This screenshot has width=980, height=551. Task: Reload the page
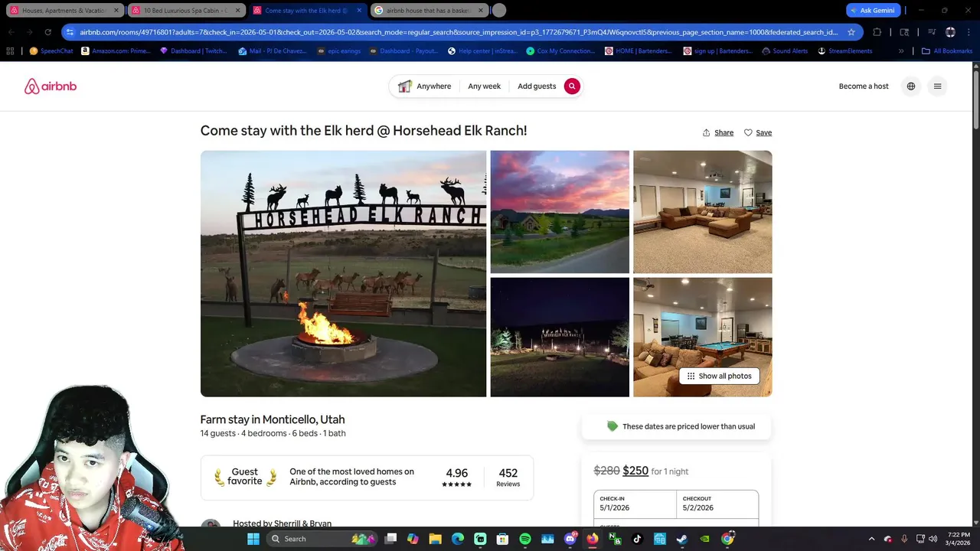pyautogui.click(x=47, y=32)
